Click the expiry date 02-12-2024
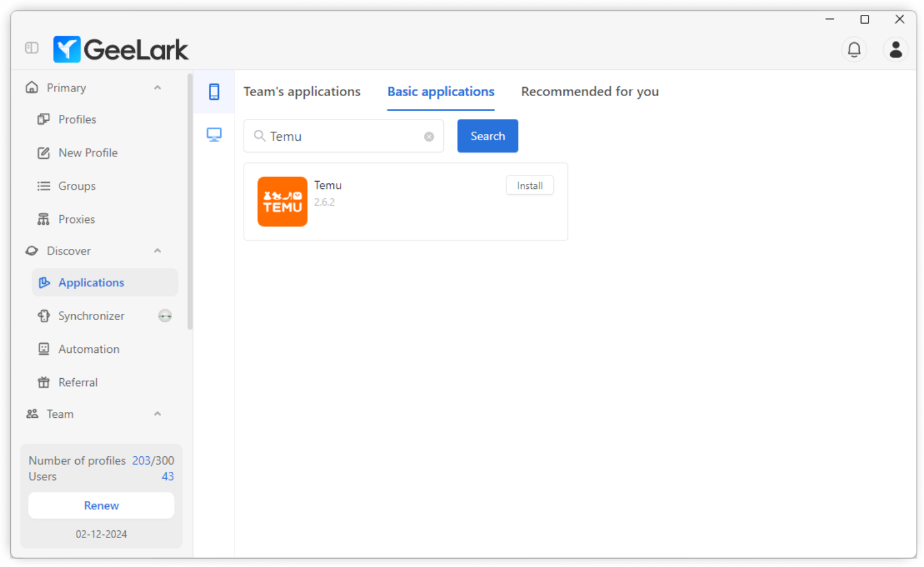Viewport: 924px width, 567px height. click(x=101, y=534)
